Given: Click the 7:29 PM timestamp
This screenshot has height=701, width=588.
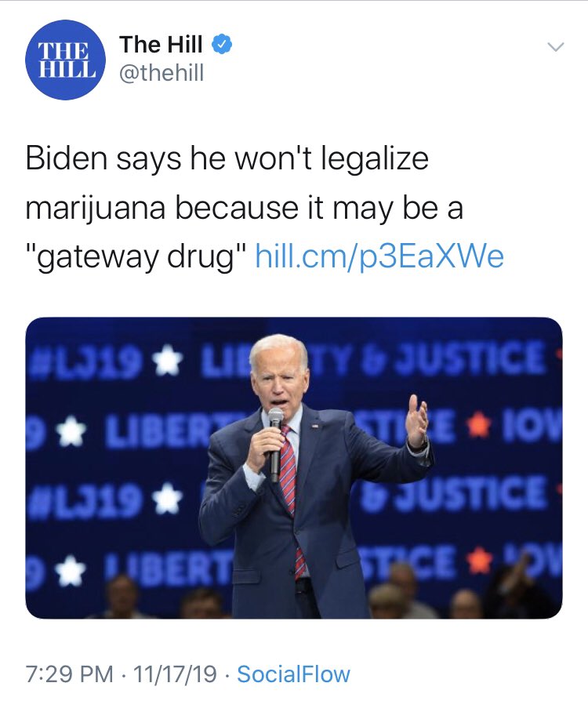Looking at the screenshot, I should click(x=69, y=674).
